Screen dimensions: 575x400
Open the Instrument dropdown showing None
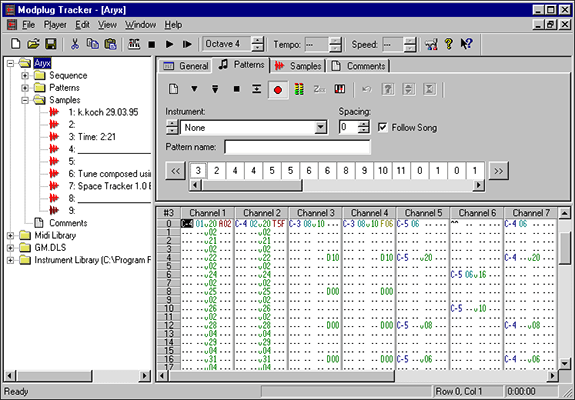[x=321, y=128]
